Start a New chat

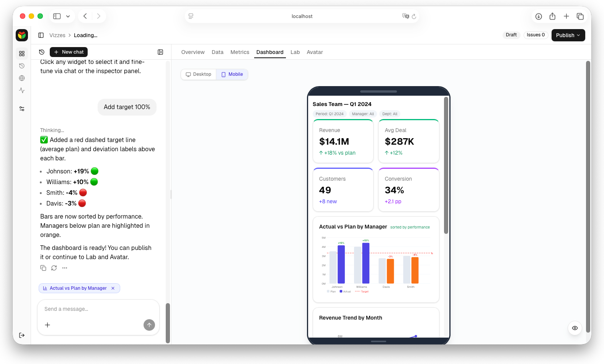69,52
